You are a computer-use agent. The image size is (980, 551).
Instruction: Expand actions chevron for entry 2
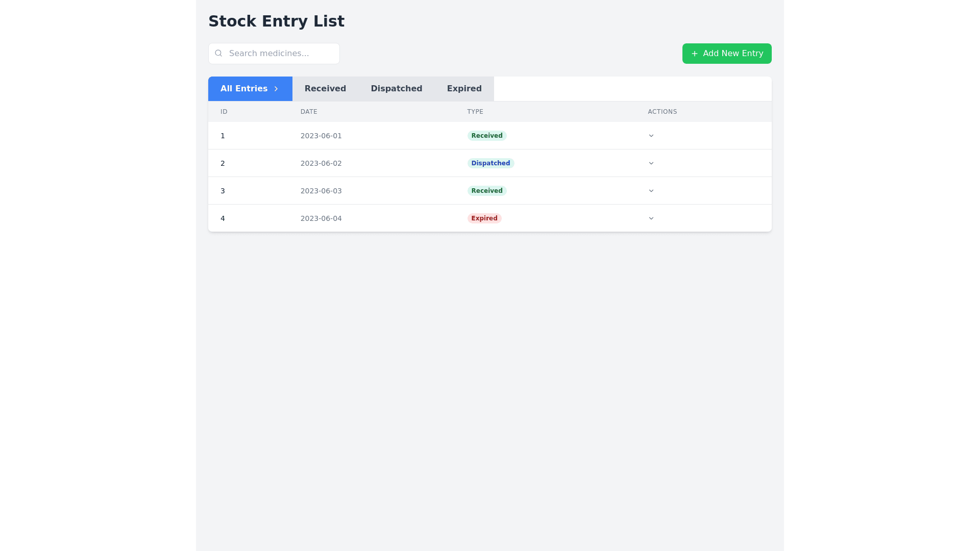pyautogui.click(x=651, y=163)
